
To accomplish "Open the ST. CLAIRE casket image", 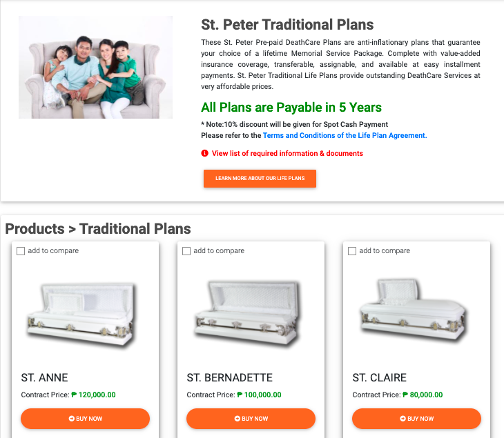I will (414, 310).
